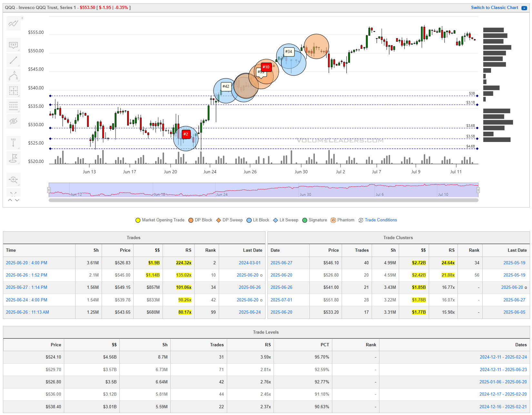Viewport: 532px width, 415px height.
Task: Open cluster last date 2025-06-05
Action: point(514,312)
